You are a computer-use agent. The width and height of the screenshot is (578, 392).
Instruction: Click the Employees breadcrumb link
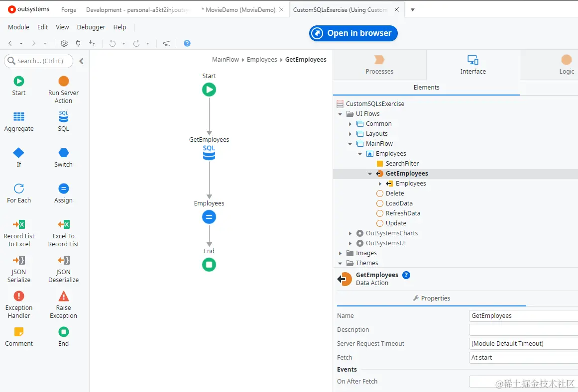point(262,60)
